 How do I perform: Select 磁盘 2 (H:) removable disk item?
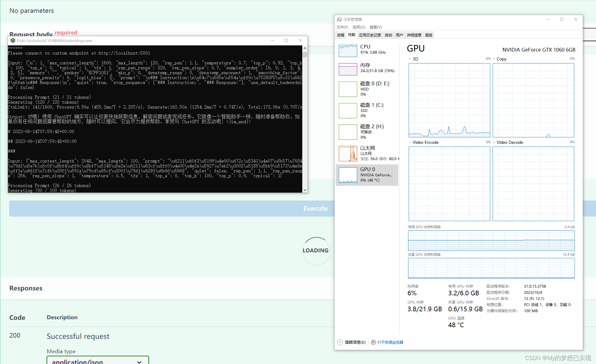pos(367,132)
